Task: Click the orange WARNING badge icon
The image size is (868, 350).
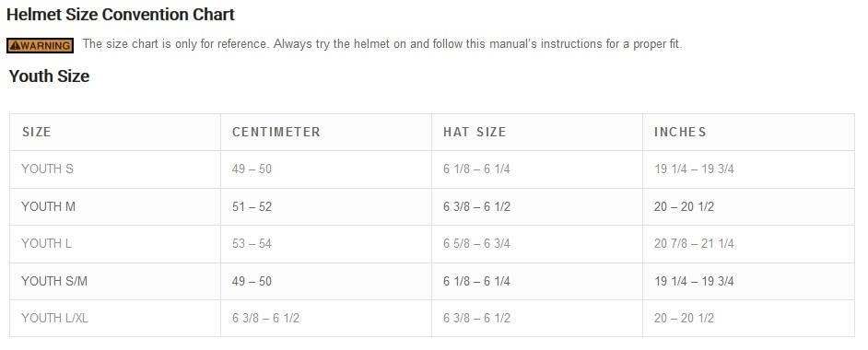Action: click(x=40, y=45)
